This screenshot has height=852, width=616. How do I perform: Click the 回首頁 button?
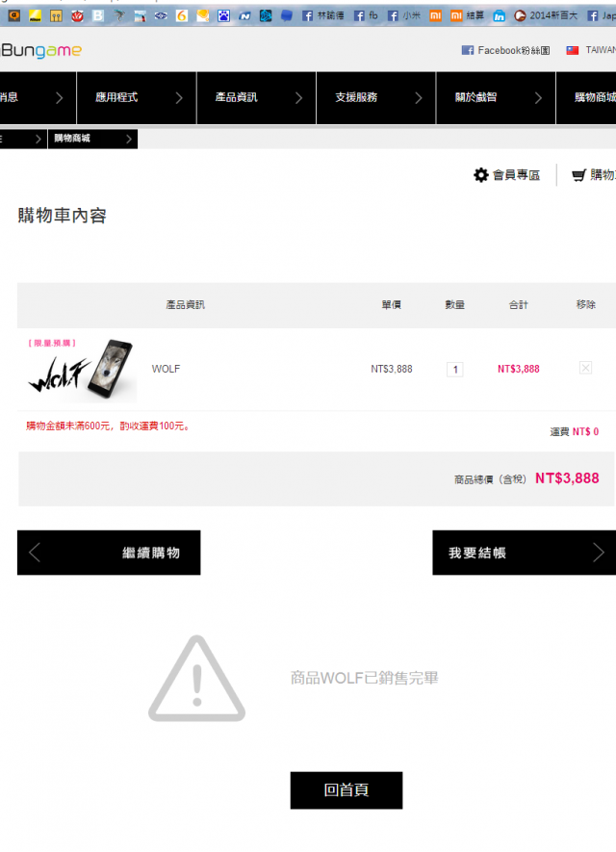[x=346, y=790]
